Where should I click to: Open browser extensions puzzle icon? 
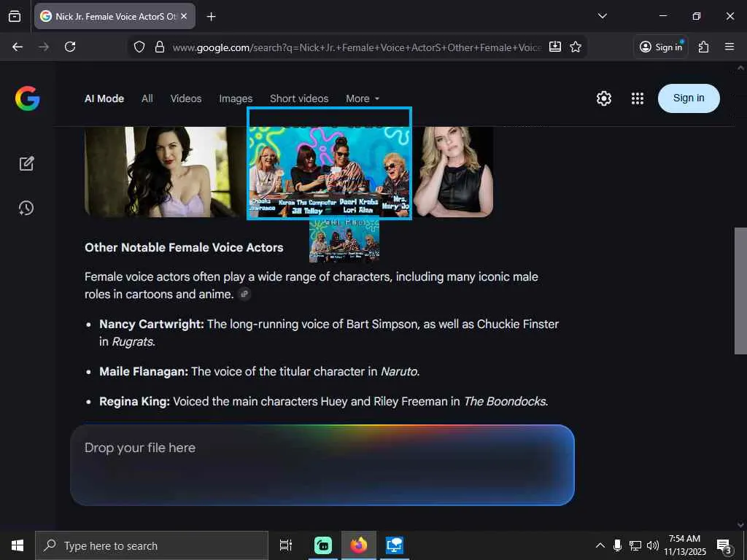[x=703, y=47]
